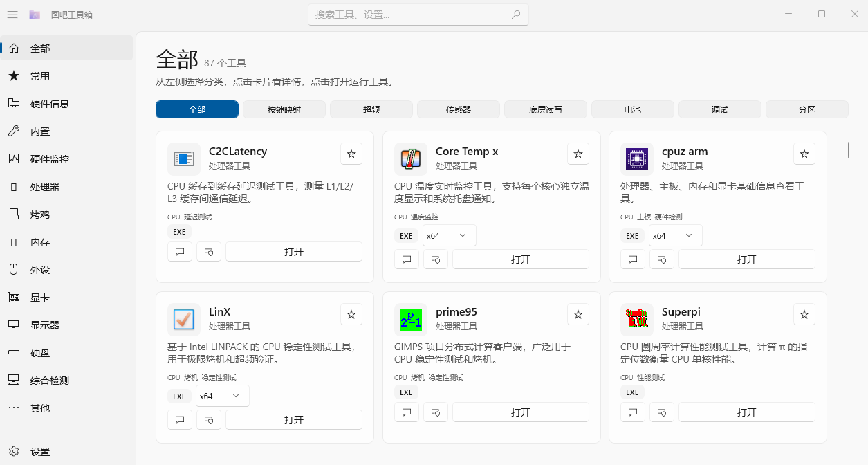Click the 图吧工具箱 app title icon
The width and height of the screenshot is (868, 465).
coord(35,15)
